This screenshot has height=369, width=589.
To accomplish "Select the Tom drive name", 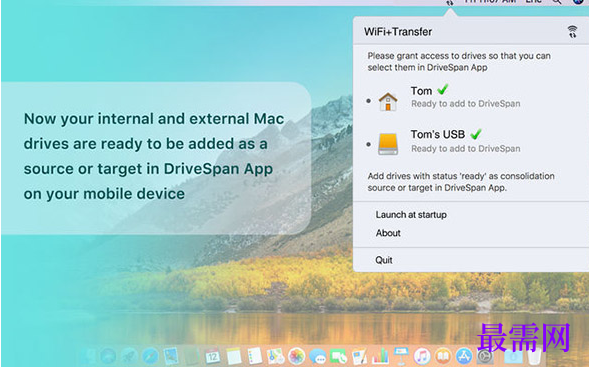I will pyautogui.click(x=421, y=91).
